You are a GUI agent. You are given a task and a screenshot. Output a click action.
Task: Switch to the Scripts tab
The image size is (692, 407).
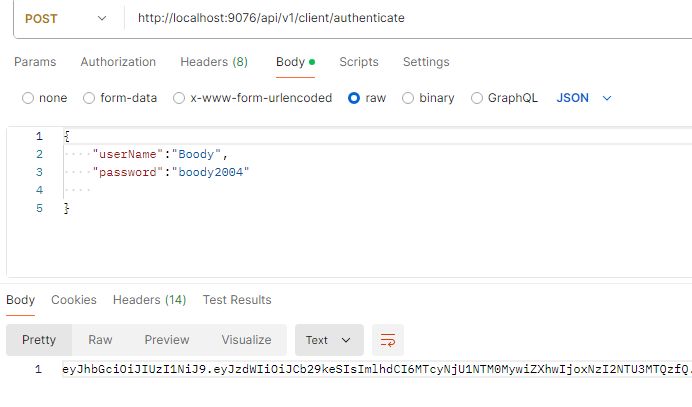[359, 62]
